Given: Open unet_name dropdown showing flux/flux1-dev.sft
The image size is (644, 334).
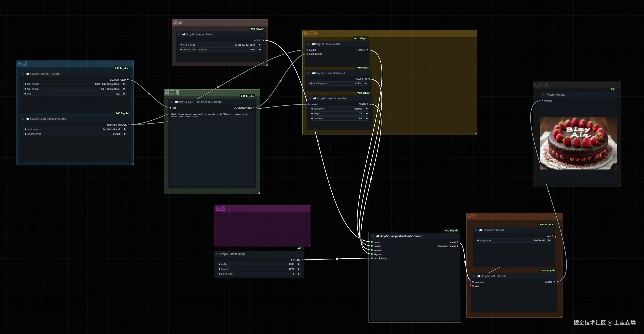Looking at the screenshot, I should click(75, 129).
